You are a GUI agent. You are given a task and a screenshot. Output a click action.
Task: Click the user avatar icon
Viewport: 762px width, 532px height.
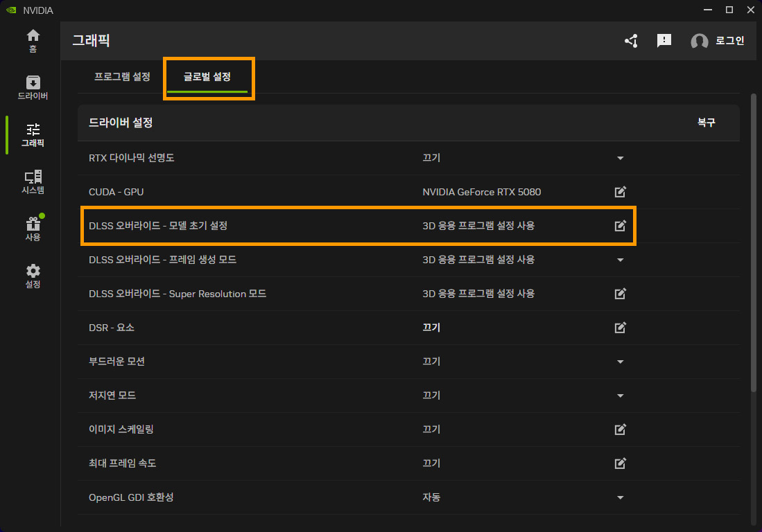(700, 42)
